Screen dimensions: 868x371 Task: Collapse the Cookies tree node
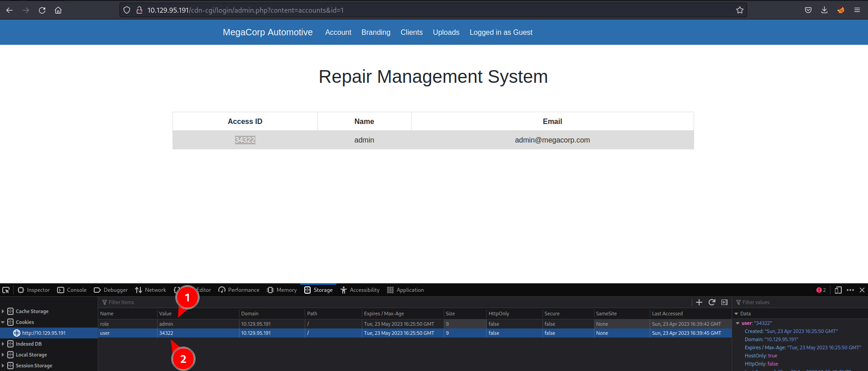[3, 322]
